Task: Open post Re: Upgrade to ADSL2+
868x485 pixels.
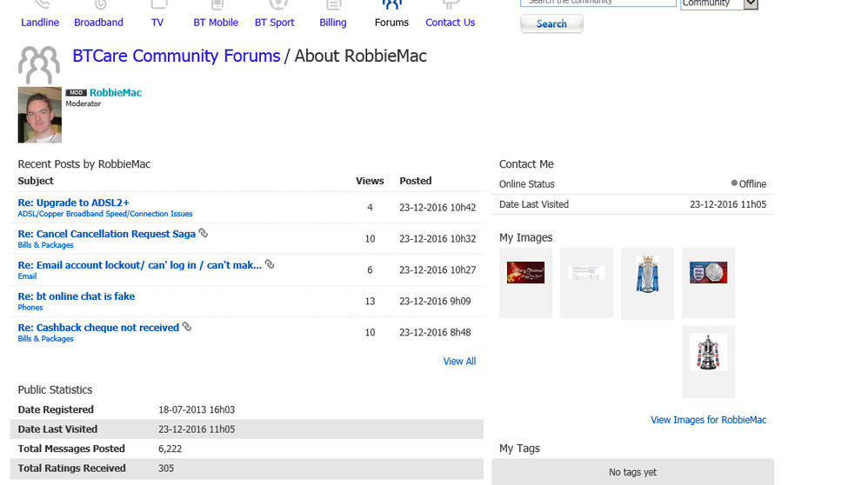Action: tap(74, 203)
